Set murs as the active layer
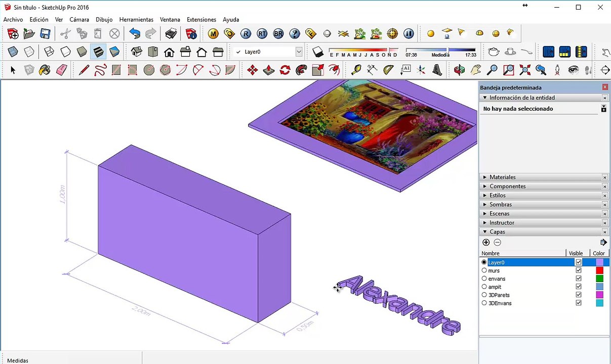This screenshot has height=364, width=611. tap(484, 270)
